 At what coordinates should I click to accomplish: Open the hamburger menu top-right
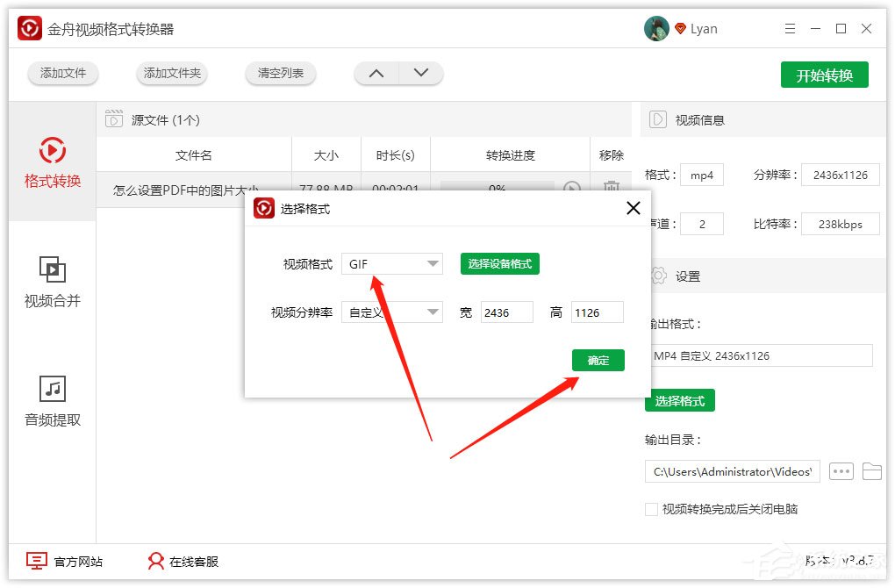click(x=789, y=28)
